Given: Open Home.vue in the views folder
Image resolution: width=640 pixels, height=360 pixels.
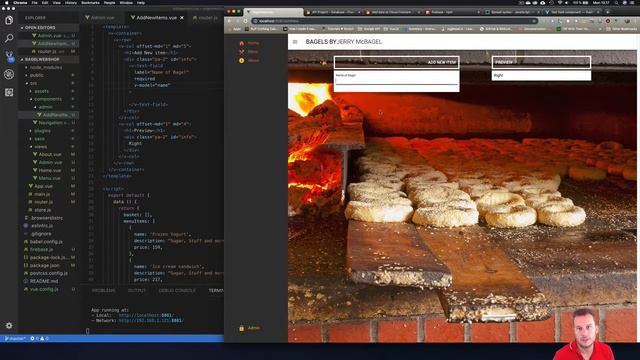Looking at the screenshot, I should pyautogui.click(x=50, y=171).
